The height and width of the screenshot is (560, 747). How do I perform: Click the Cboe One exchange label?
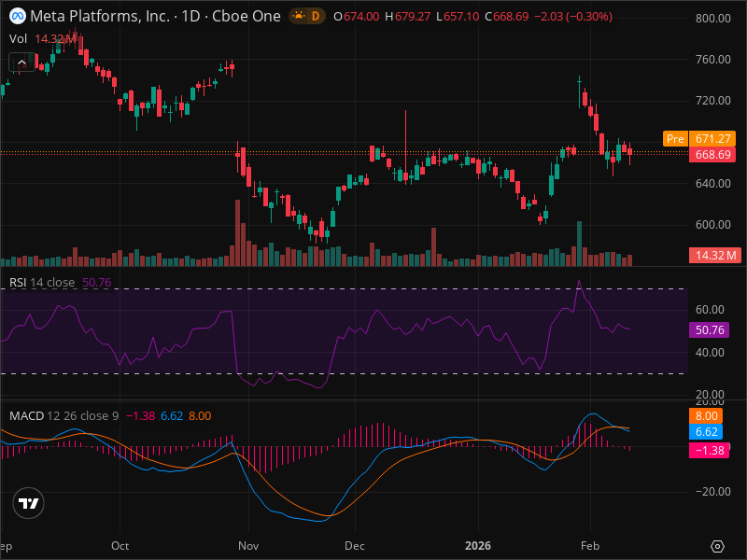point(246,16)
